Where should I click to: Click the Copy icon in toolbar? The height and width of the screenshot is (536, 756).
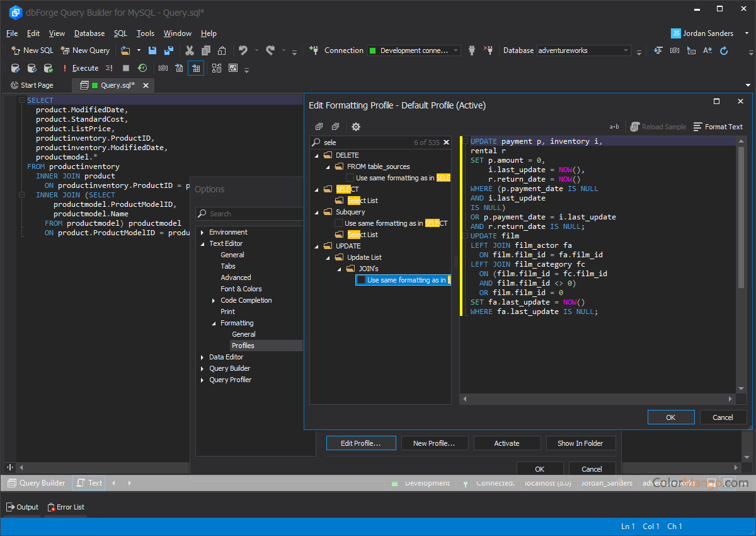(x=206, y=50)
